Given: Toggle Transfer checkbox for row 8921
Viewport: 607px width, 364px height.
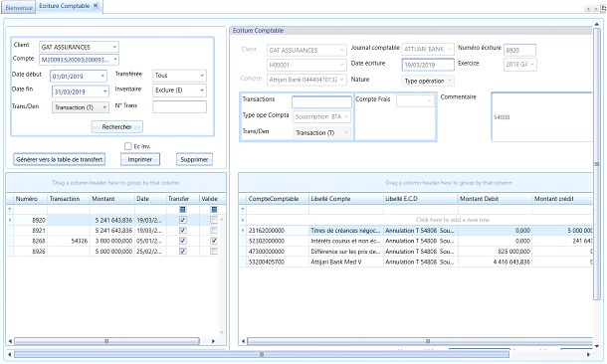Looking at the screenshot, I should [x=183, y=230].
